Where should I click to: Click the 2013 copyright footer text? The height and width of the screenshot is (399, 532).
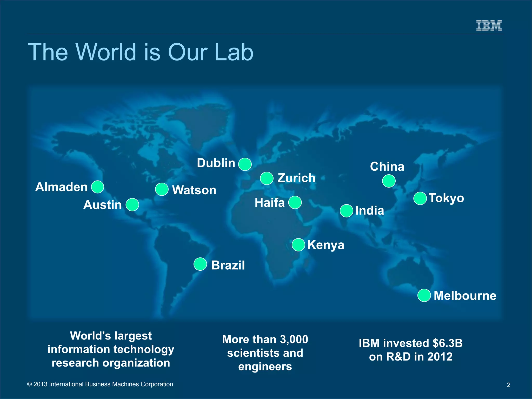pos(100,384)
